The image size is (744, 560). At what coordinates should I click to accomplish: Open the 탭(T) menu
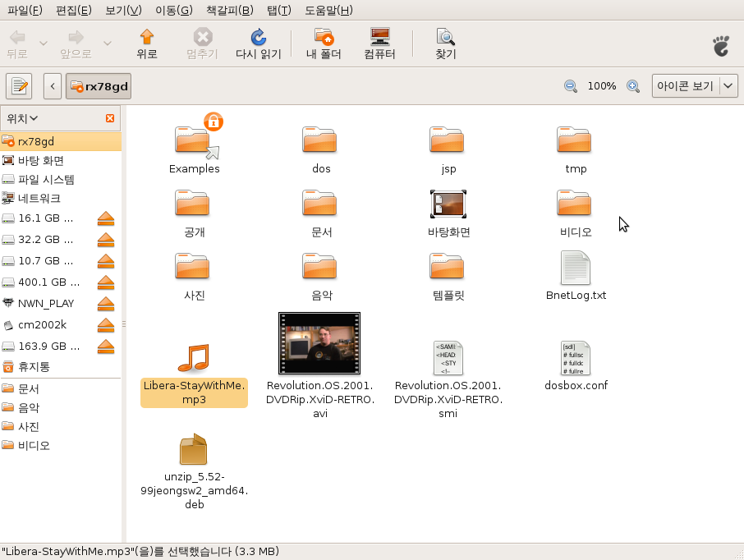[x=279, y=10]
